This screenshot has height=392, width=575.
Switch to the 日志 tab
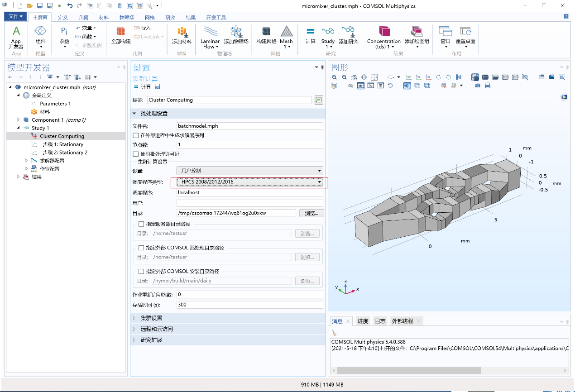pos(380,321)
